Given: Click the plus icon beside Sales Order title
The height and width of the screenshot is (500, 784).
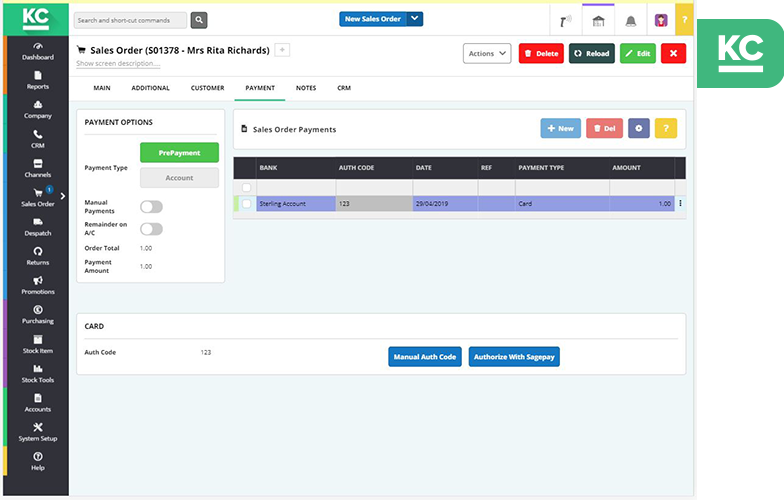Looking at the screenshot, I should click(x=282, y=50).
